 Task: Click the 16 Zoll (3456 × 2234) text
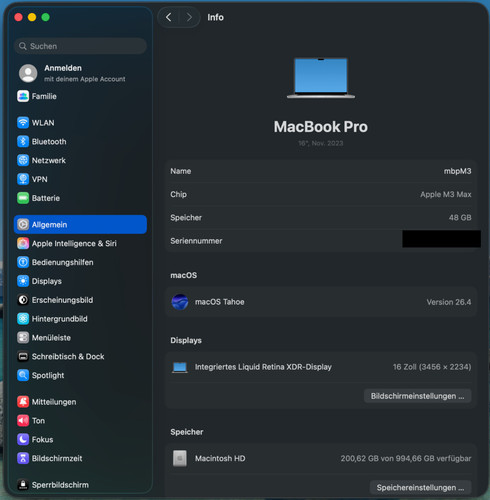tap(432, 367)
